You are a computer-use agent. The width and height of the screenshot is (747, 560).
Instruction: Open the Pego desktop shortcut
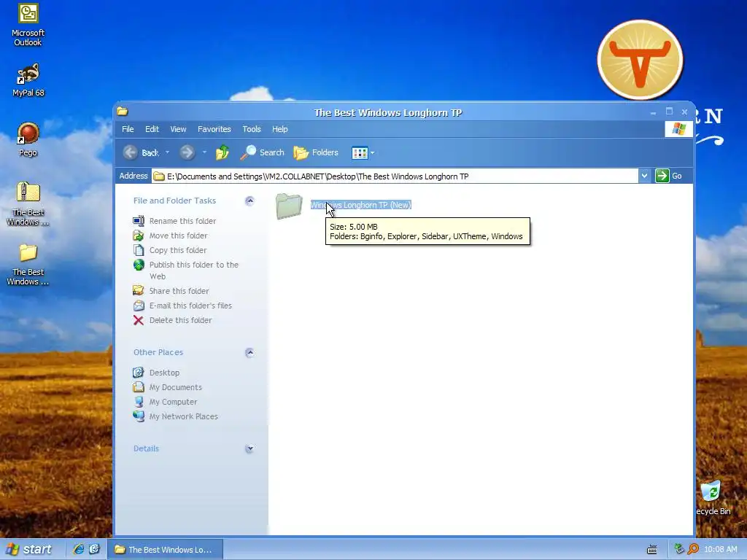(x=28, y=139)
